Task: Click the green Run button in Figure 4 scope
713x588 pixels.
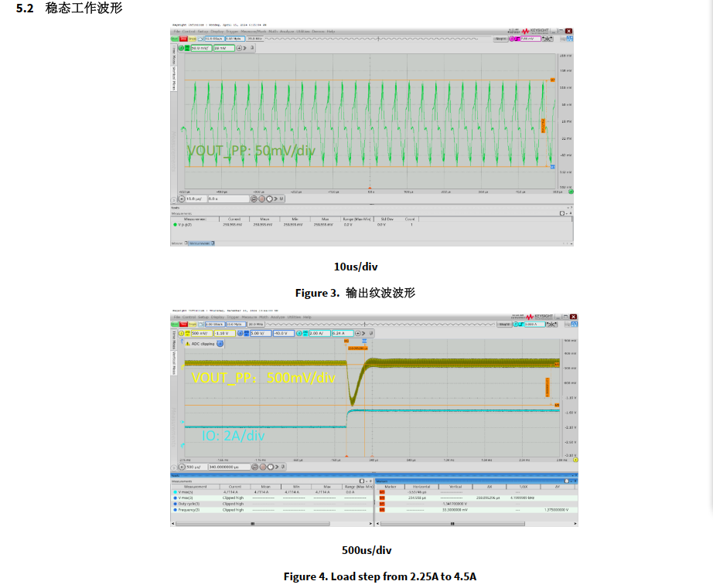Action: click(175, 325)
